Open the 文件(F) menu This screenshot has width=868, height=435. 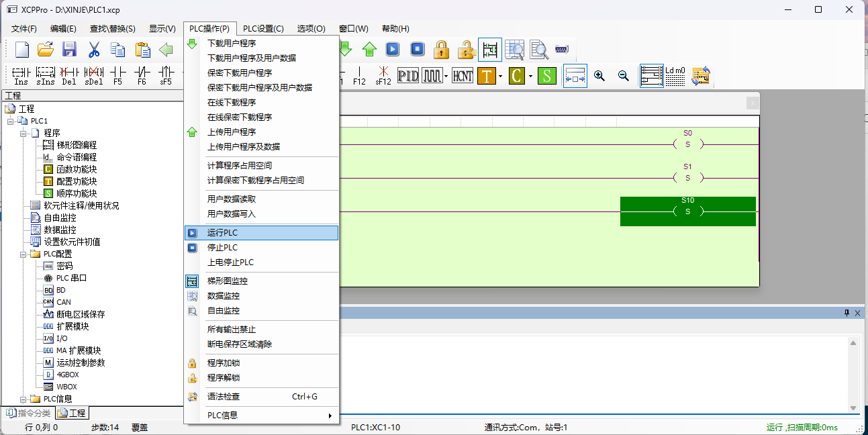24,29
